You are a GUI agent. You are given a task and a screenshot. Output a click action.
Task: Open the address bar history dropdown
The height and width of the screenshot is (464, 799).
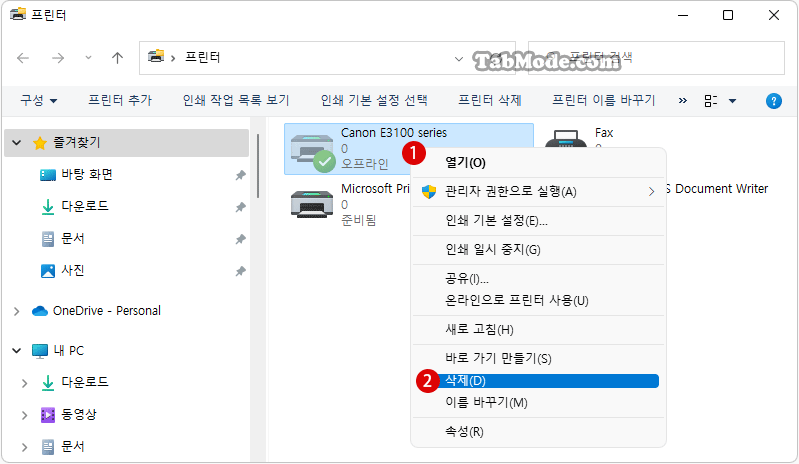(459, 59)
